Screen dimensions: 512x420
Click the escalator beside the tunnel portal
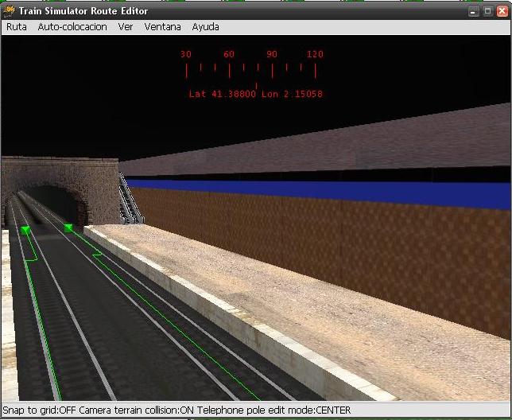130,200
